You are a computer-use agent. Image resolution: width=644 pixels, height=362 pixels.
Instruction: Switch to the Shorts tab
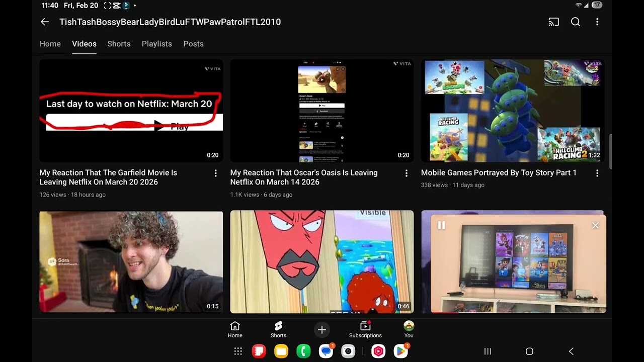(119, 44)
